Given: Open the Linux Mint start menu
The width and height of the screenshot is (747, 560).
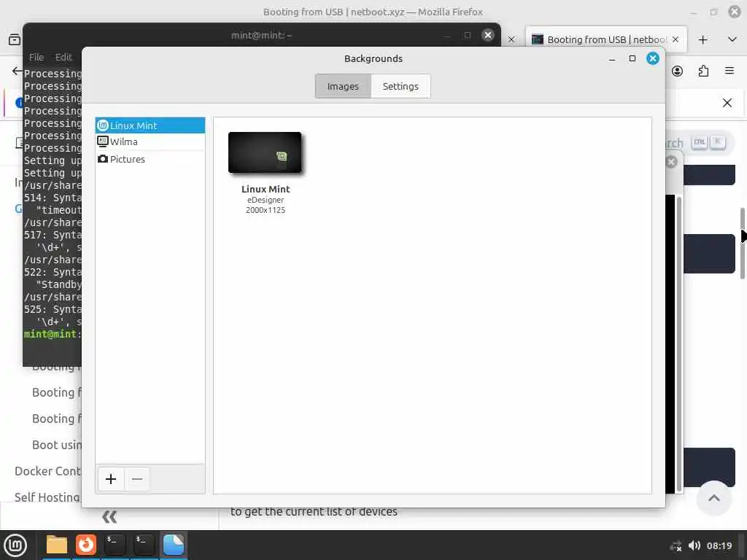Looking at the screenshot, I should (15, 545).
